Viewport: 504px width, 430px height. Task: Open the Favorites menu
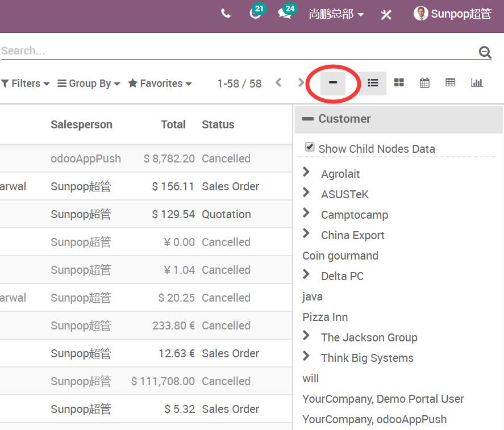click(160, 84)
